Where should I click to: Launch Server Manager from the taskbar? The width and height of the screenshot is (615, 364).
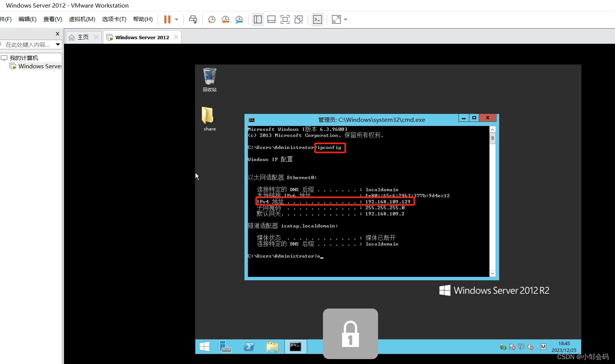tap(226, 347)
